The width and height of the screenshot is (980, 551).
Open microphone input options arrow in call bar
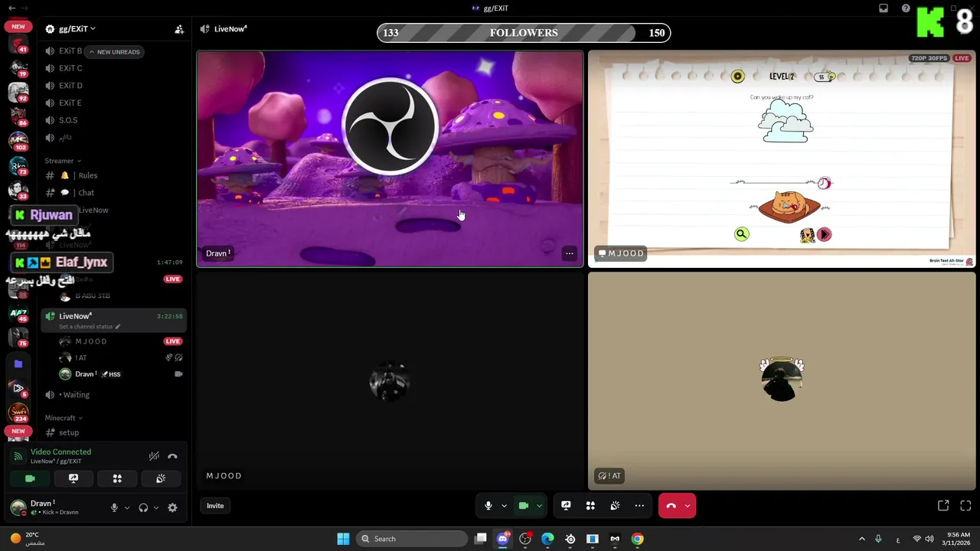pyautogui.click(x=504, y=506)
